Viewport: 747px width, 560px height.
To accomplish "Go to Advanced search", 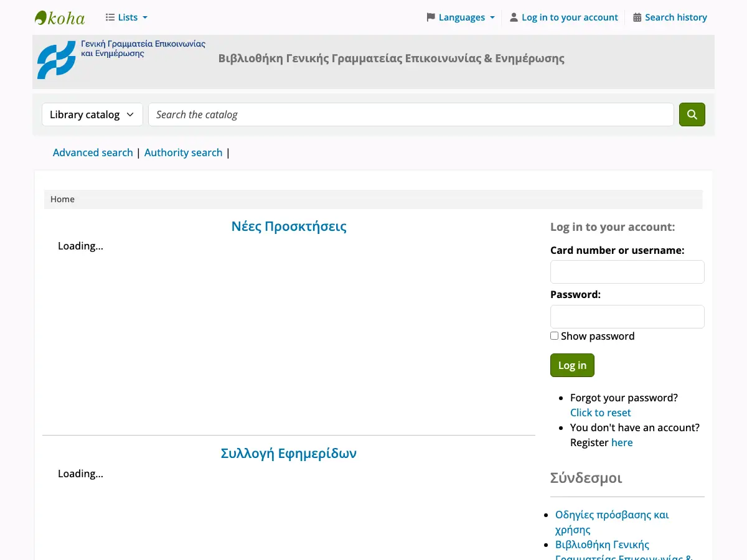I will point(93,152).
